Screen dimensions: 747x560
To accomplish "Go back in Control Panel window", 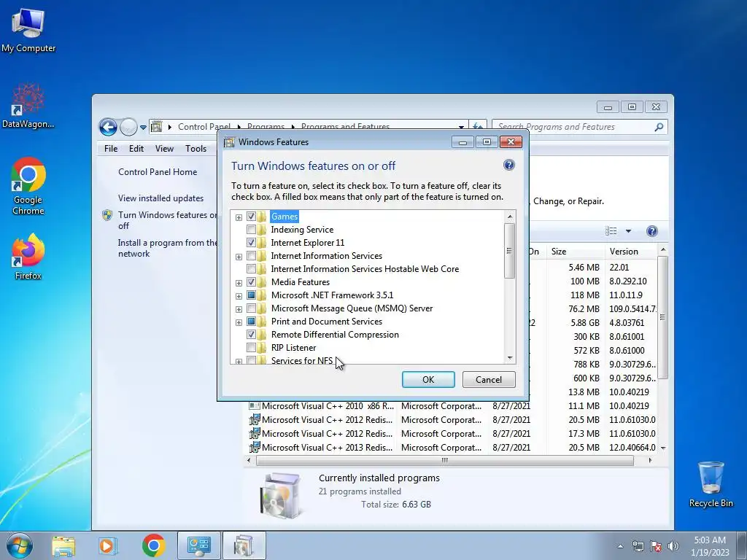I will pos(108,127).
